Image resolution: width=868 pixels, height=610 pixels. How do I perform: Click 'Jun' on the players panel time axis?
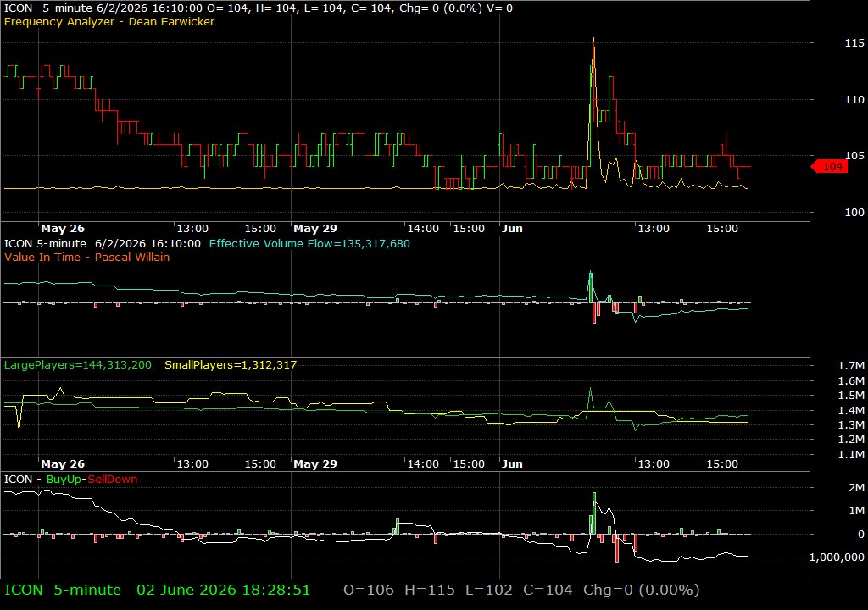512,464
